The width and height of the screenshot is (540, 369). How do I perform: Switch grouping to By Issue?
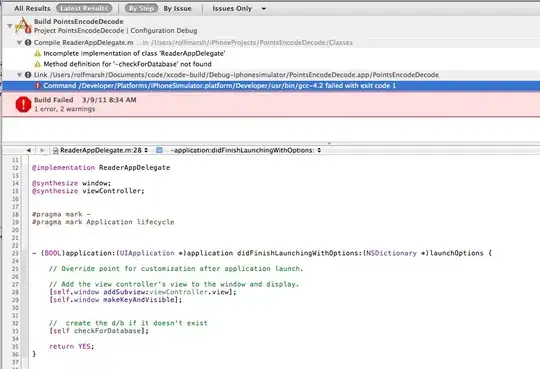tap(177, 9)
